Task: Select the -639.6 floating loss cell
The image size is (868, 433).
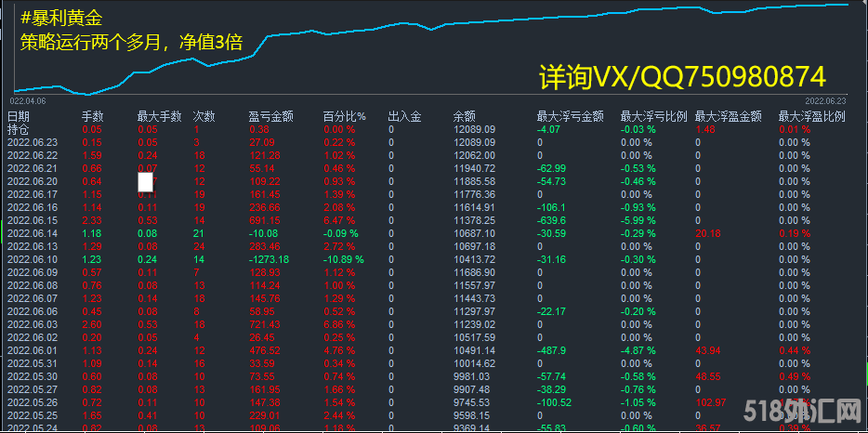Action: (x=553, y=220)
